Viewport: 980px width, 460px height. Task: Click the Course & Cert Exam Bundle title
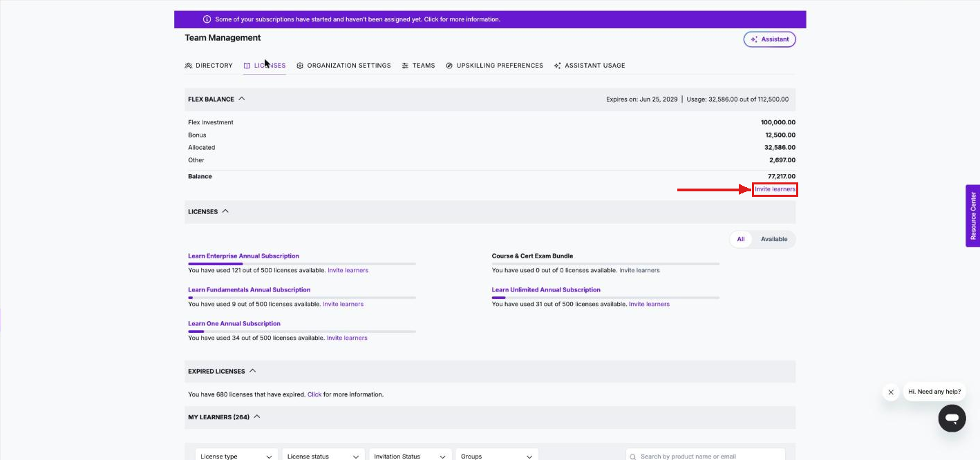[532, 256]
